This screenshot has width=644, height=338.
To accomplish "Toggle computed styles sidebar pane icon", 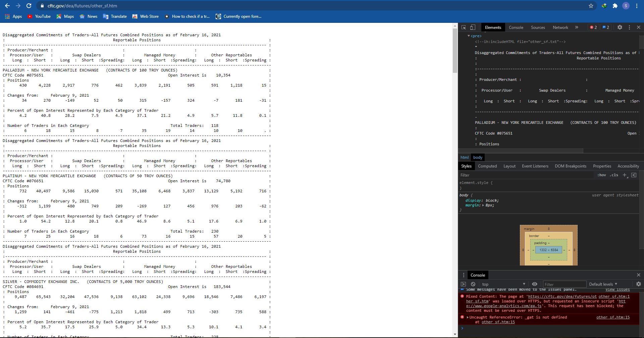I will tap(634, 175).
